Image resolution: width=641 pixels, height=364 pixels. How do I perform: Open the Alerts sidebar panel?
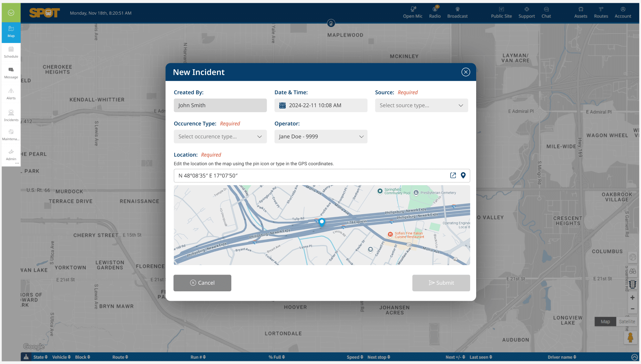tap(11, 94)
